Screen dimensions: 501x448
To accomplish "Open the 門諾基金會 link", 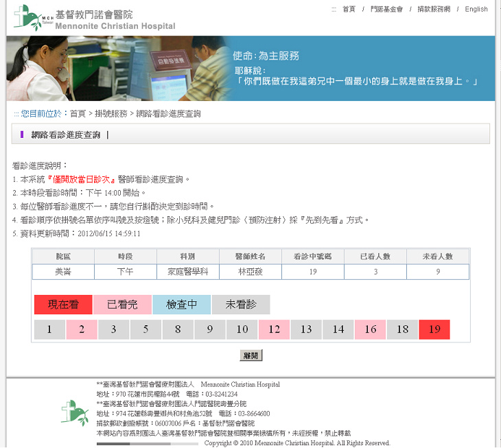I will (x=386, y=9).
